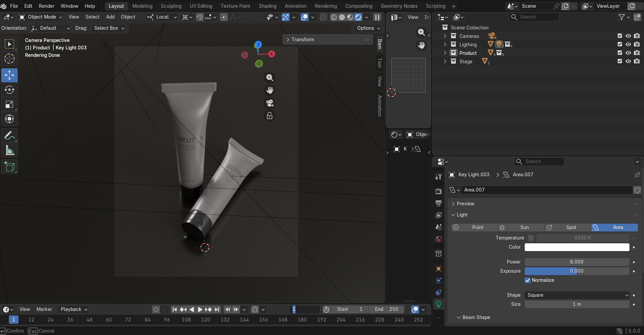The width and height of the screenshot is (644, 335).
Task: Hide the Lighting collection in viewport
Action: [628, 44]
